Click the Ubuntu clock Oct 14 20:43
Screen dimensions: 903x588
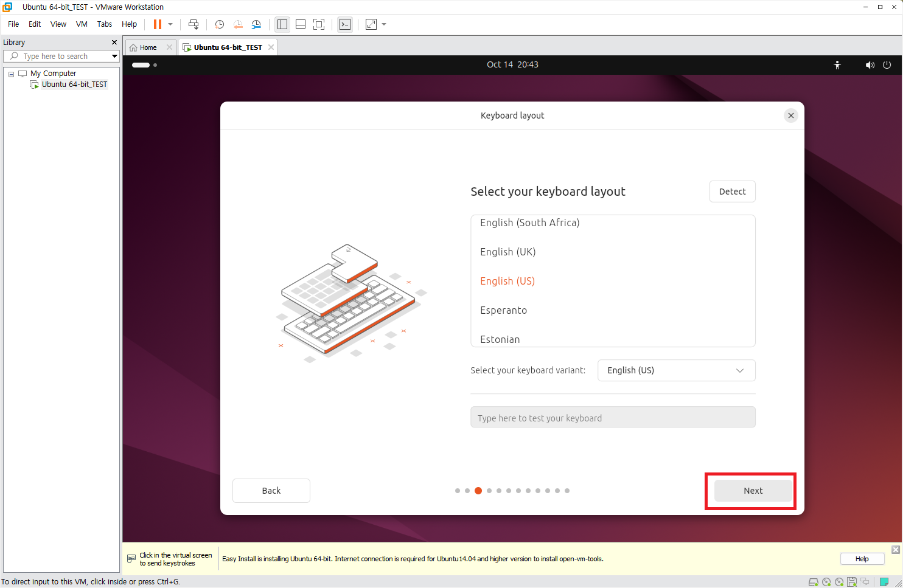coord(512,64)
